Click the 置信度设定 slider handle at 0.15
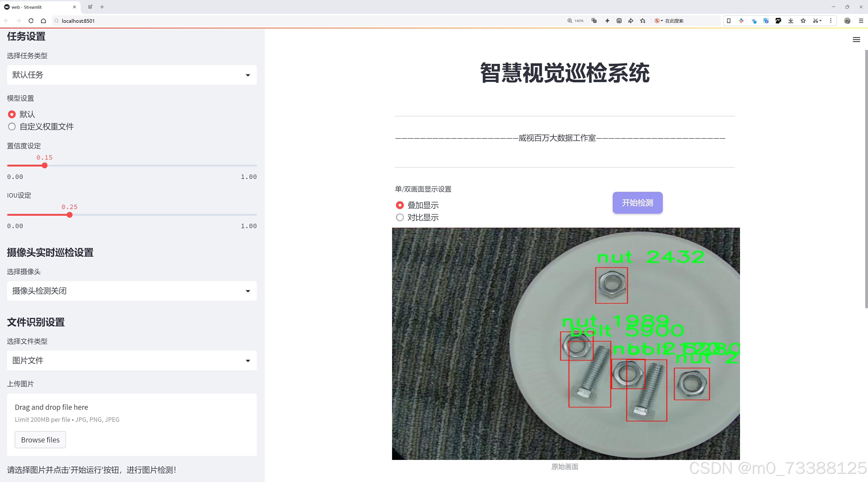Image resolution: width=868 pixels, height=482 pixels. tap(45, 166)
